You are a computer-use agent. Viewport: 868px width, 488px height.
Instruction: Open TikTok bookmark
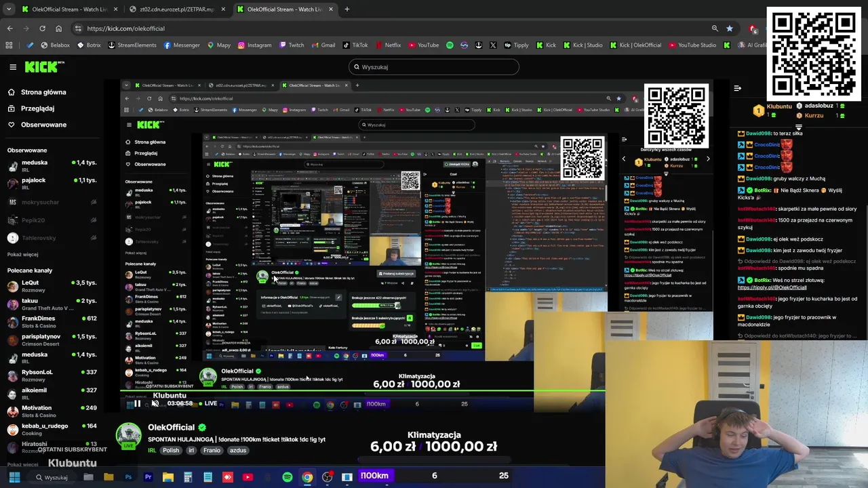(x=355, y=45)
